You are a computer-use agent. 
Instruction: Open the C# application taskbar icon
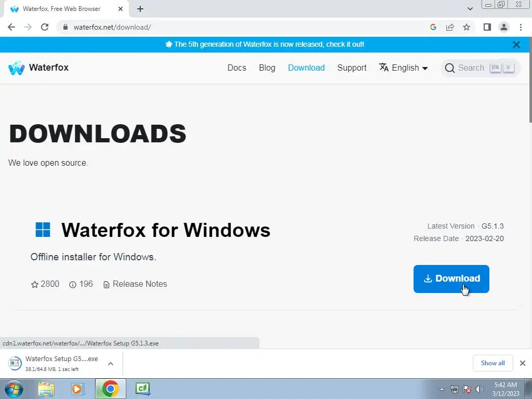(x=143, y=389)
